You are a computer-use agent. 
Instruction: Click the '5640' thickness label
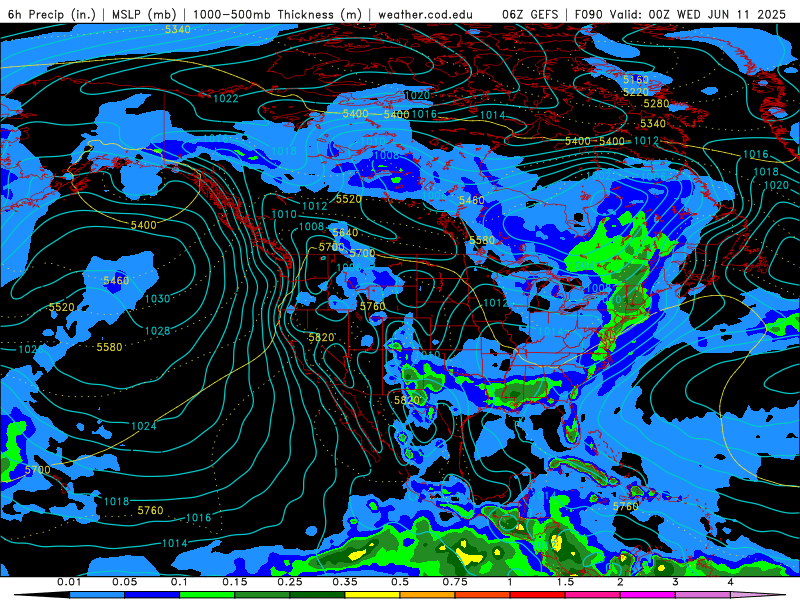tap(345, 233)
